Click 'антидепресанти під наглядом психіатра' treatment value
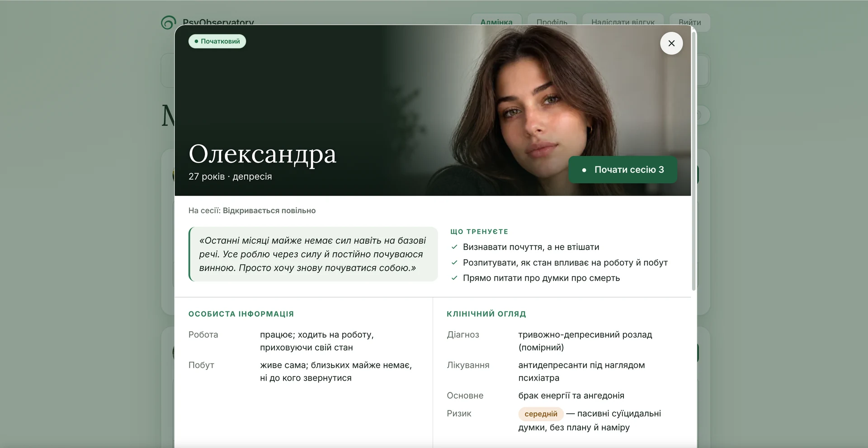 pyautogui.click(x=581, y=372)
